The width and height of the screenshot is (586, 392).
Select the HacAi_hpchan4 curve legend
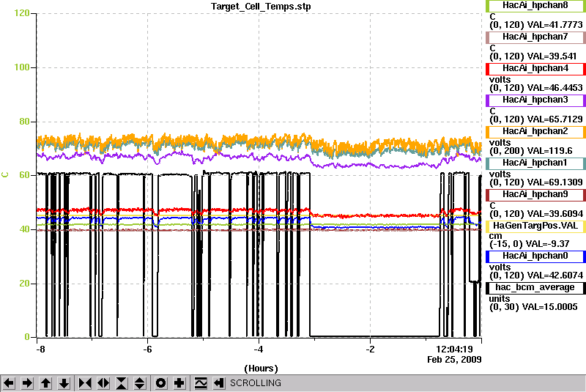[535, 68]
